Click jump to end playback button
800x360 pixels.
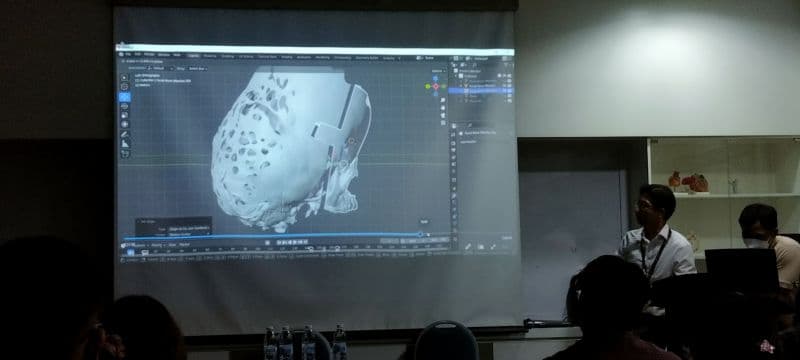tap(306, 242)
